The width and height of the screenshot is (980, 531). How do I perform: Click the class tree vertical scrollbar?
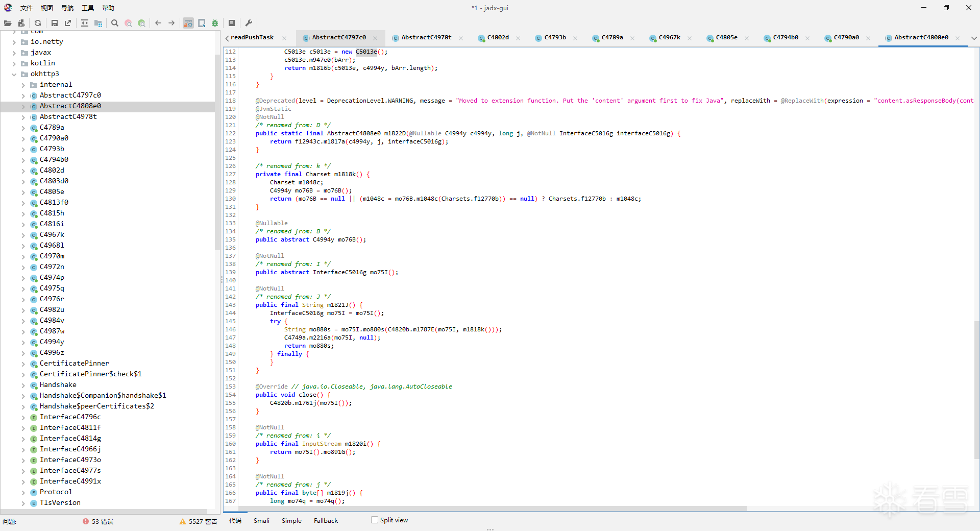point(217,153)
